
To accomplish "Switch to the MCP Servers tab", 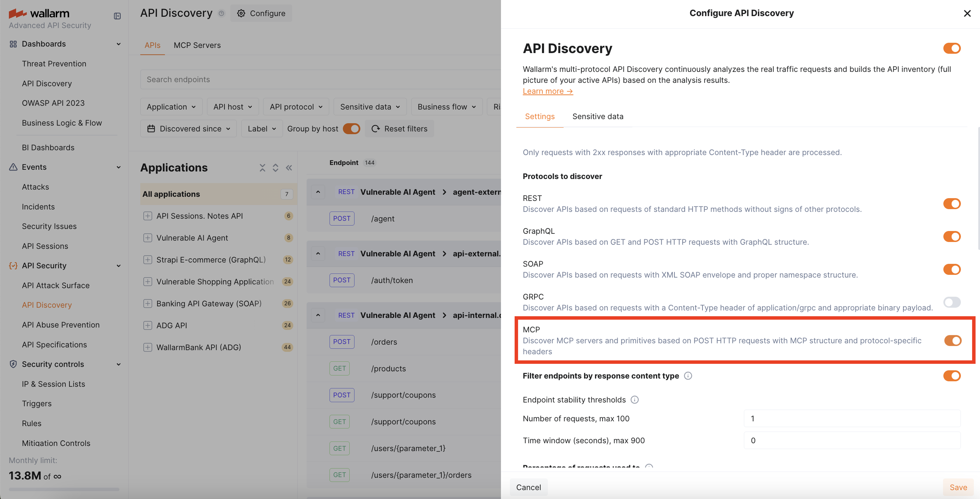I will coord(197,45).
